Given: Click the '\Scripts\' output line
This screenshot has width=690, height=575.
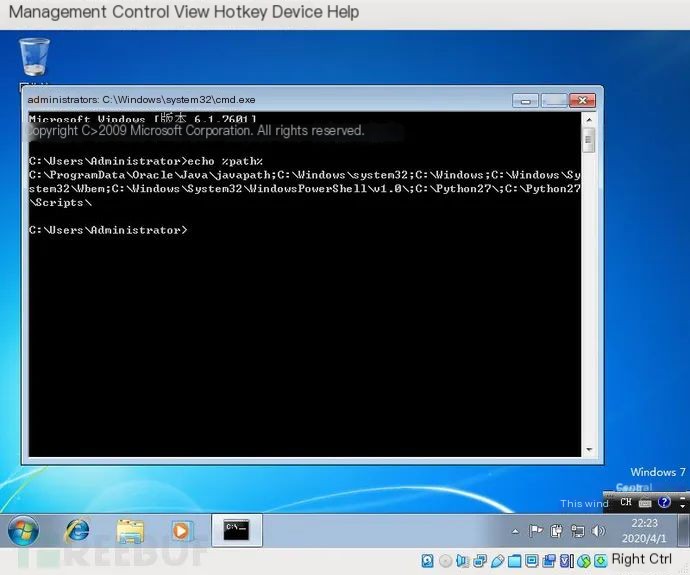Looking at the screenshot, I should [x=60, y=203].
